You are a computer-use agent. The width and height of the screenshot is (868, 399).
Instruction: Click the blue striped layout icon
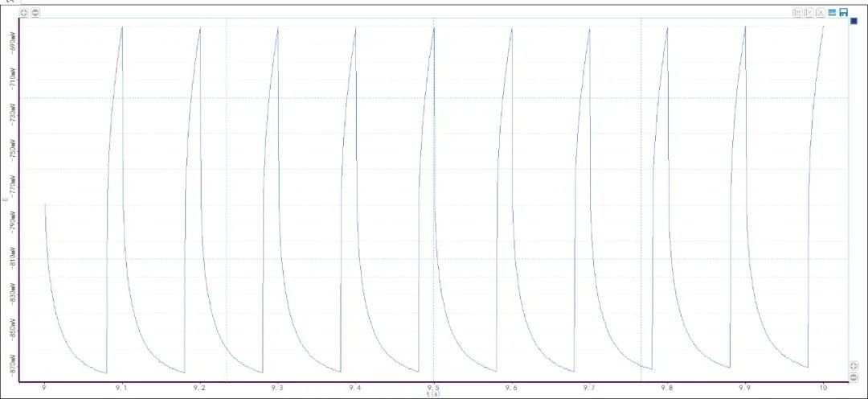tap(832, 12)
